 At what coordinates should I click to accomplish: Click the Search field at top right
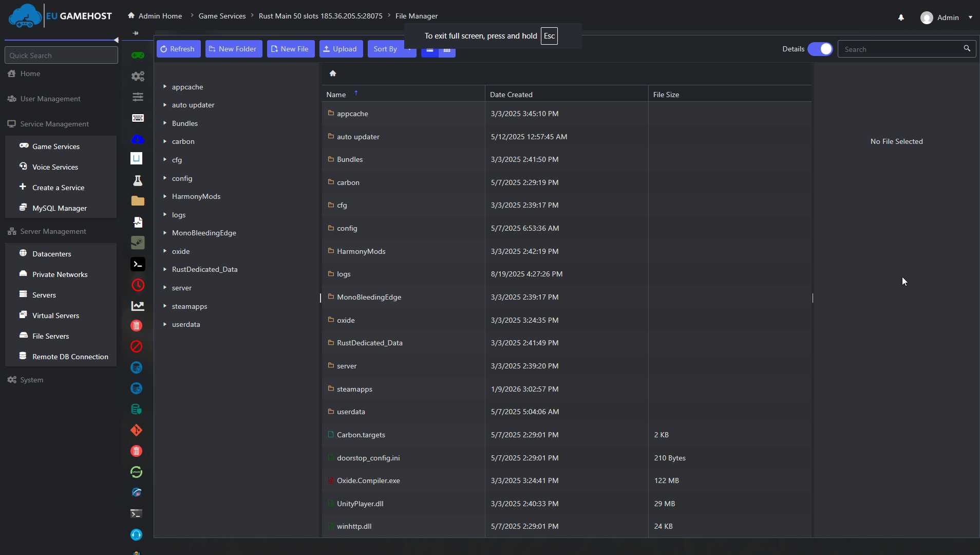click(x=905, y=48)
